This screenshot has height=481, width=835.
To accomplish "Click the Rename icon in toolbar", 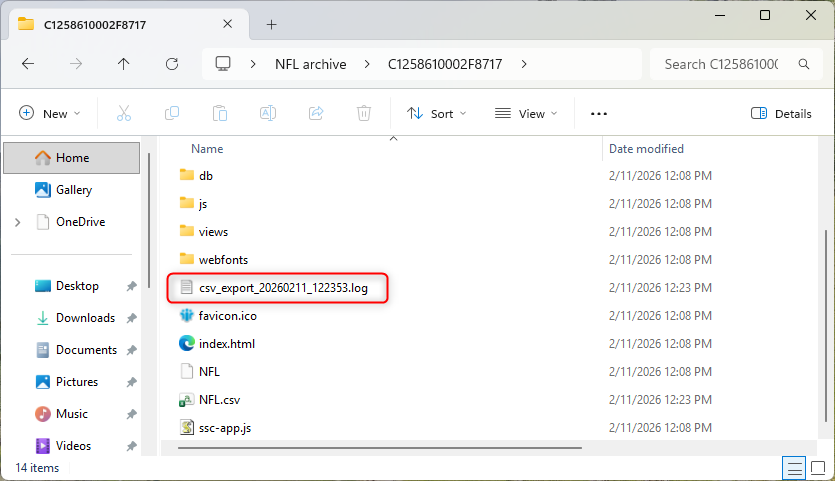I will (x=268, y=113).
